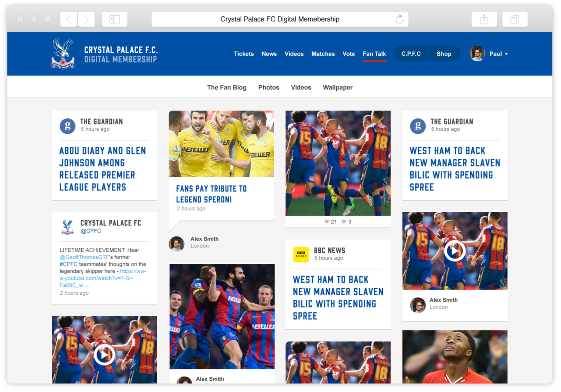Click Paul's profile avatar in the header
Viewport: 561px width, 392px height.
[x=477, y=54]
